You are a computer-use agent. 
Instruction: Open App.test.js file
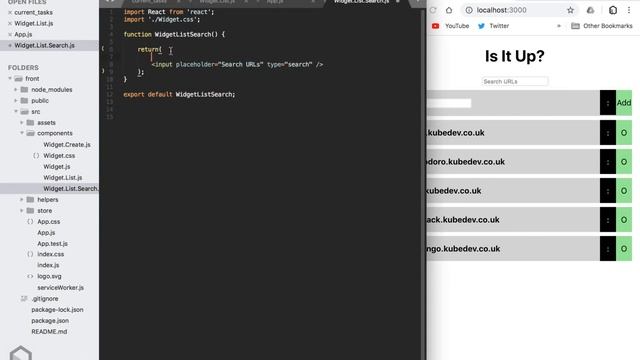pos(52,244)
